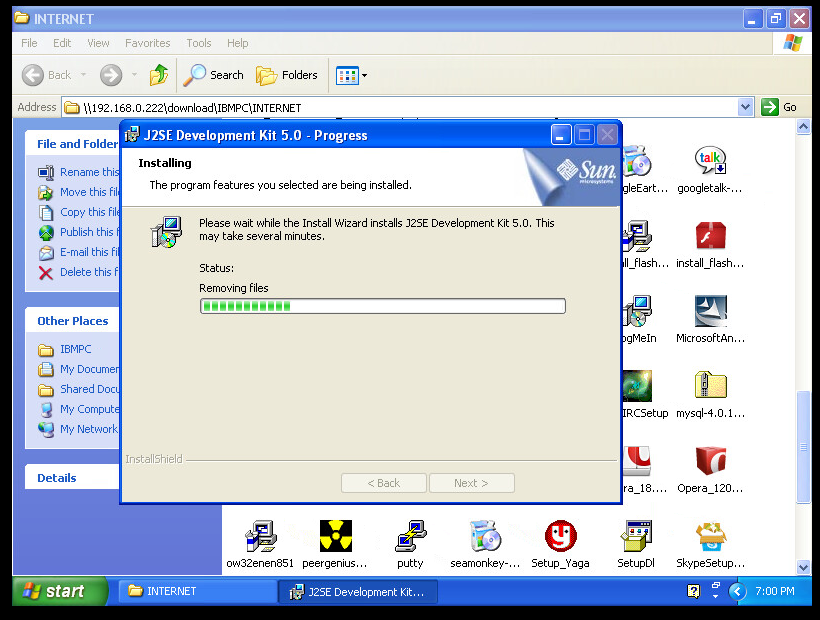820x620 pixels.
Task: Click the green installation progress bar
Action: point(382,306)
